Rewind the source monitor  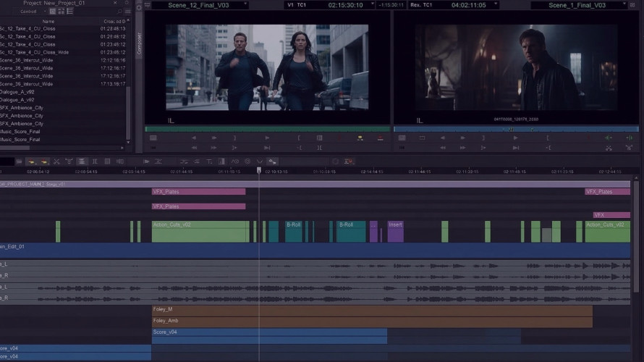(194, 148)
